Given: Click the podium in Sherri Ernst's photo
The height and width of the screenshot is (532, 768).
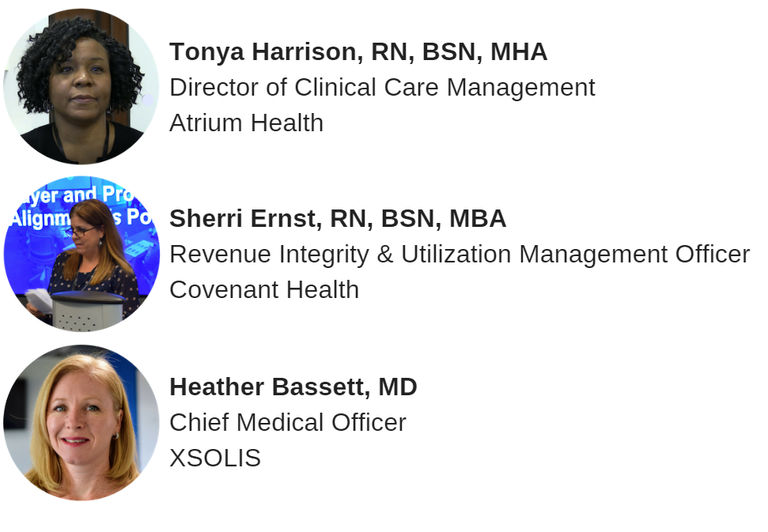Looking at the screenshot, I should point(85,307).
